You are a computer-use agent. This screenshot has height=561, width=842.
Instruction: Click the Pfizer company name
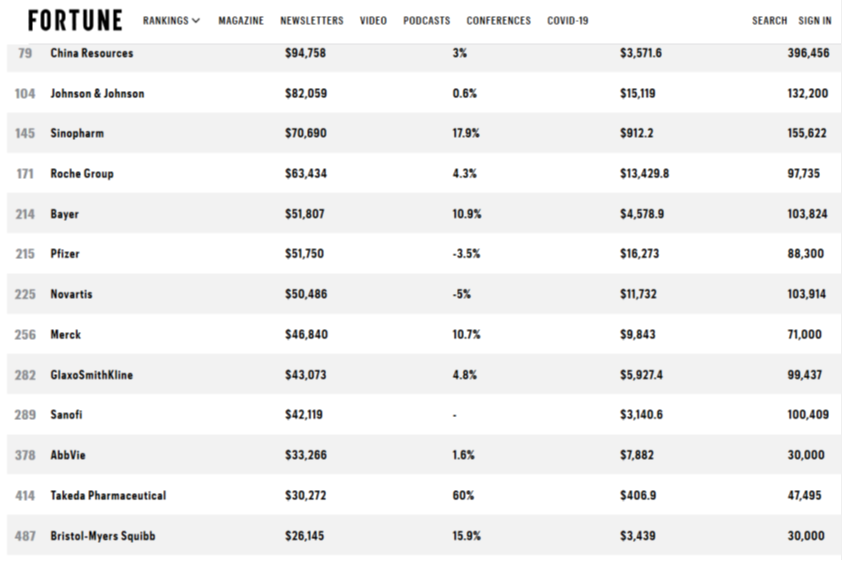pyautogui.click(x=65, y=253)
